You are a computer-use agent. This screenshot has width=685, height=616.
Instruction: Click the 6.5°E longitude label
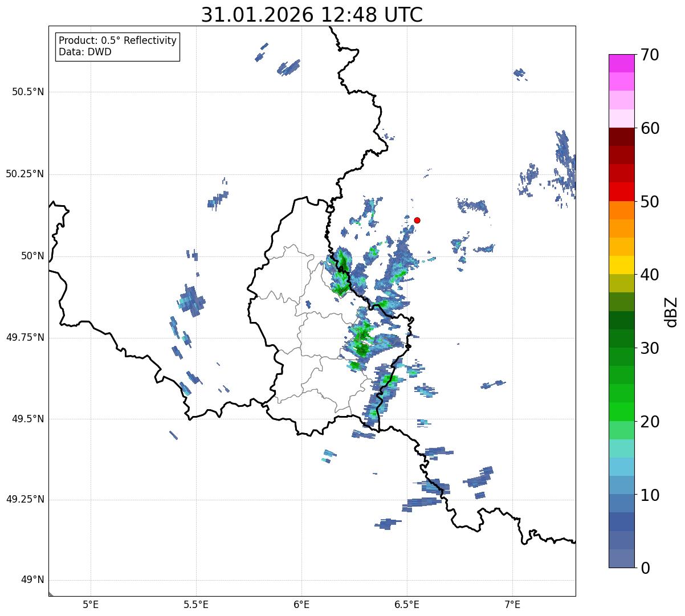click(x=407, y=604)
